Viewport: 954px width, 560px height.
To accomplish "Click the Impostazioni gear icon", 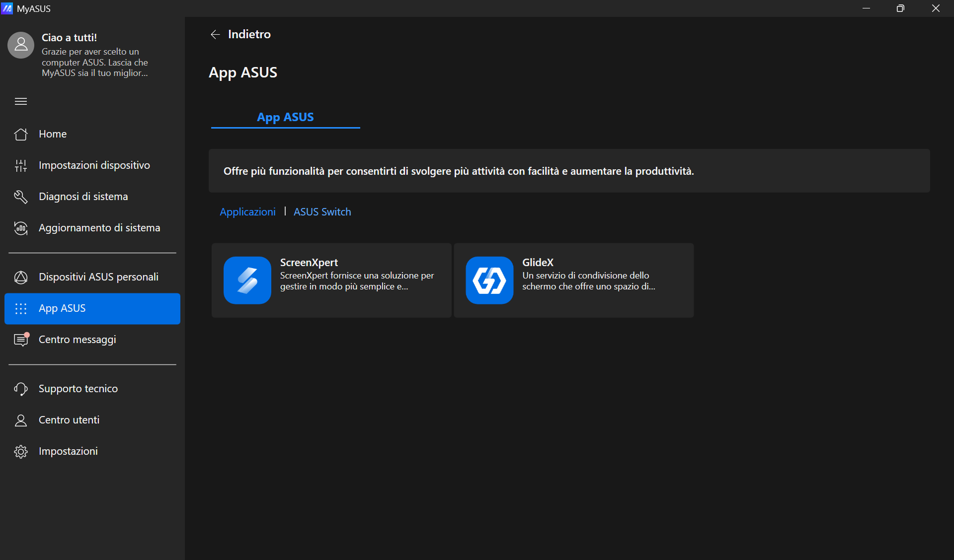I will pos(21,451).
